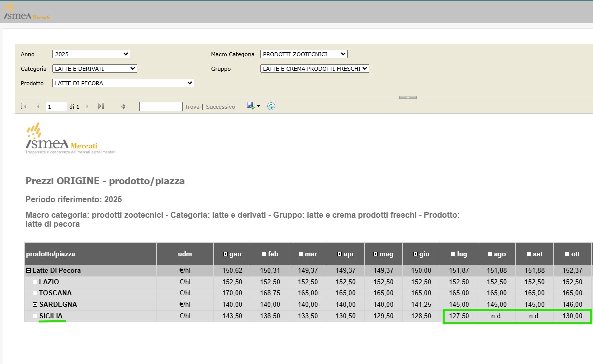Expand the SICILIA row
This screenshot has height=364, width=593.
point(35,316)
